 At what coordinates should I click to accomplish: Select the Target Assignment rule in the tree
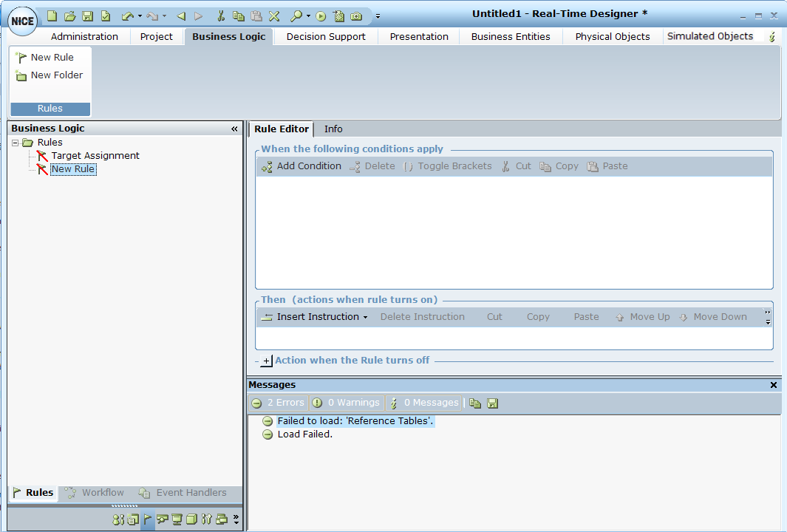point(95,156)
